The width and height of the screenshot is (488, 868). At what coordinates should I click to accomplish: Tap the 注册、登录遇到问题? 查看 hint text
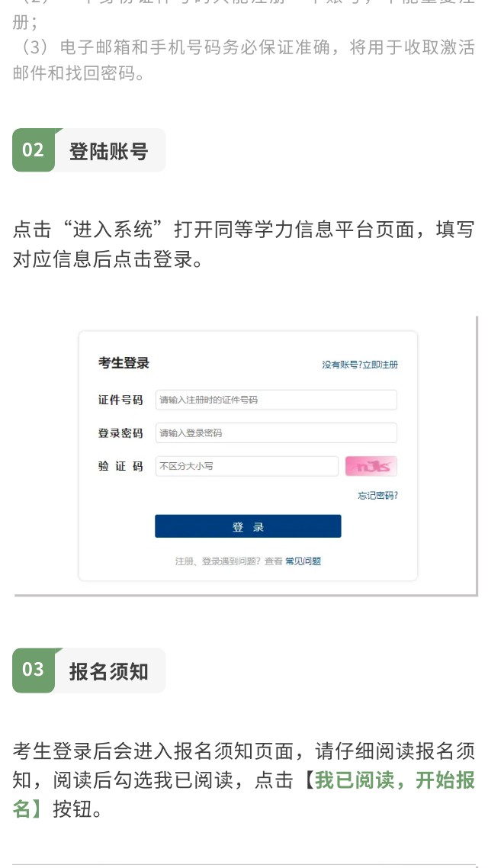[228, 561]
